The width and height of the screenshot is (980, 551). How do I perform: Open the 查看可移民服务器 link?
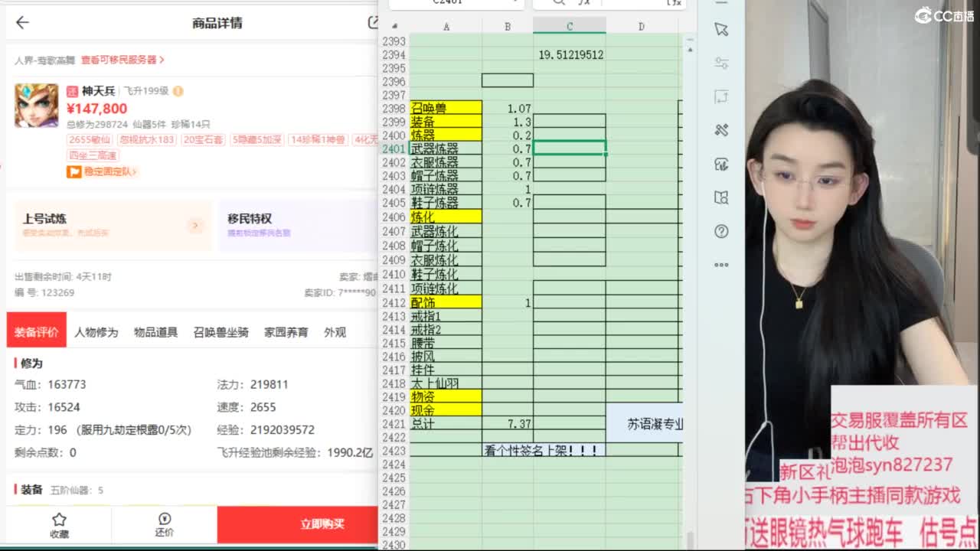pyautogui.click(x=122, y=60)
